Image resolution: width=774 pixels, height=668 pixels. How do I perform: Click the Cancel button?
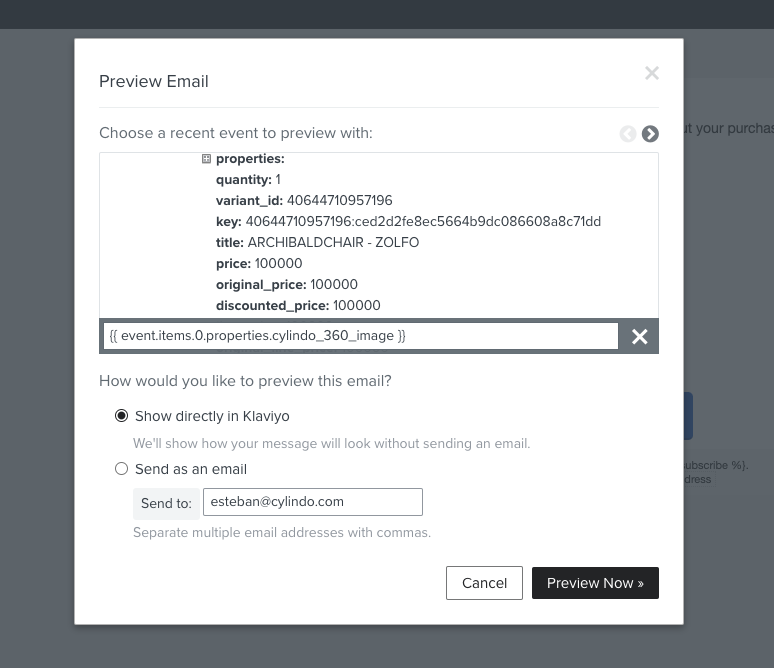(x=484, y=583)
